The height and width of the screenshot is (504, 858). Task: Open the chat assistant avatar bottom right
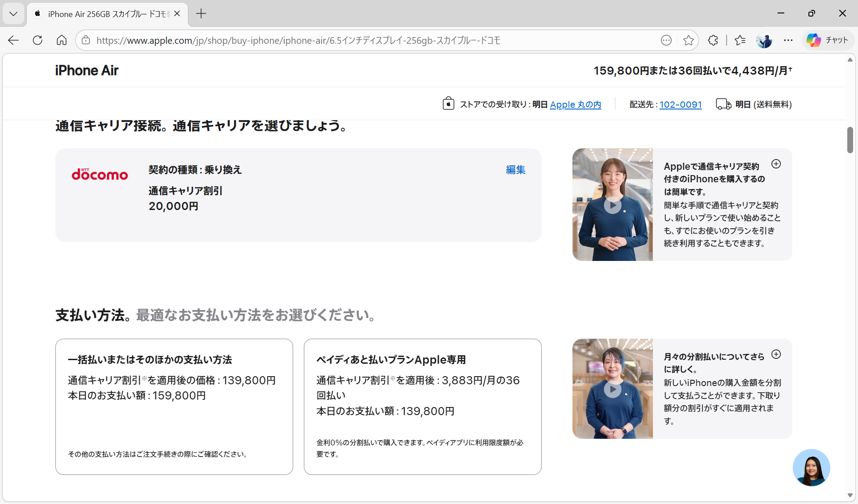pyautogui.click(x=811, y=467)
